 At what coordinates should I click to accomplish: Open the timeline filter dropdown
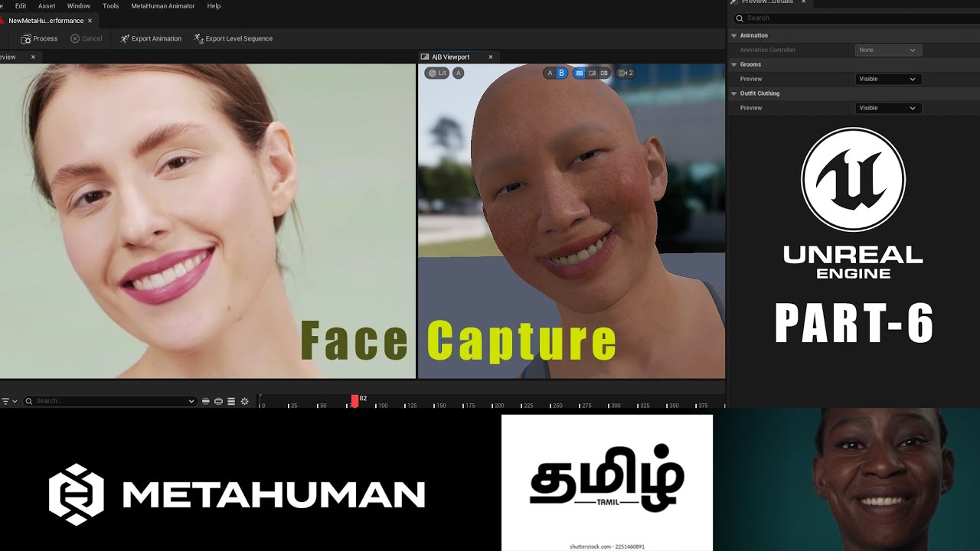coord(8,401)
